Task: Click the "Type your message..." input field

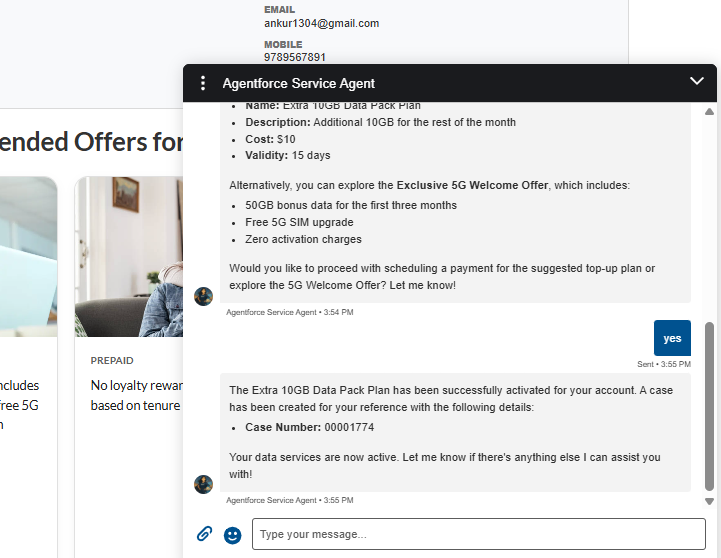Action: point(478,534)
